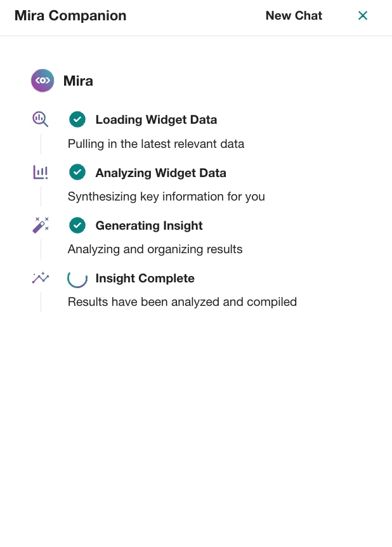This screenshot has height=547, width=392.
Task: Start a New Chat
Action: tap(294, 16)
